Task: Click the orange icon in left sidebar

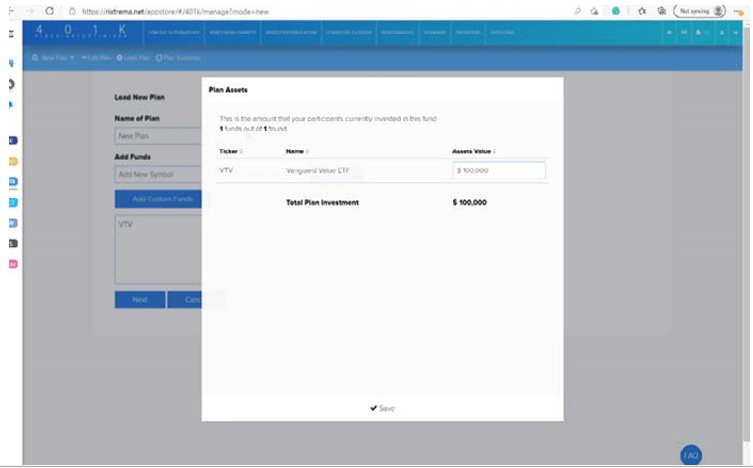Action: [12, 160]
